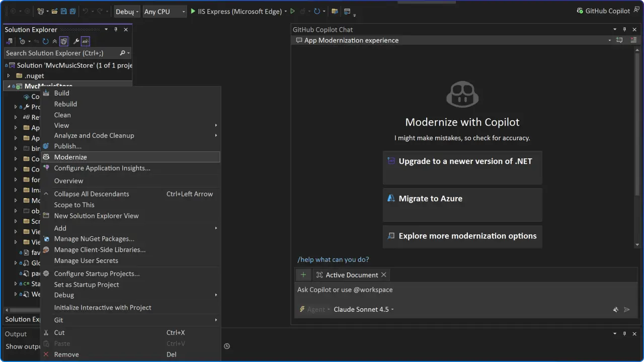
Task: Click Start Without Debugging outline play icon
Action: tap(292, 11)
